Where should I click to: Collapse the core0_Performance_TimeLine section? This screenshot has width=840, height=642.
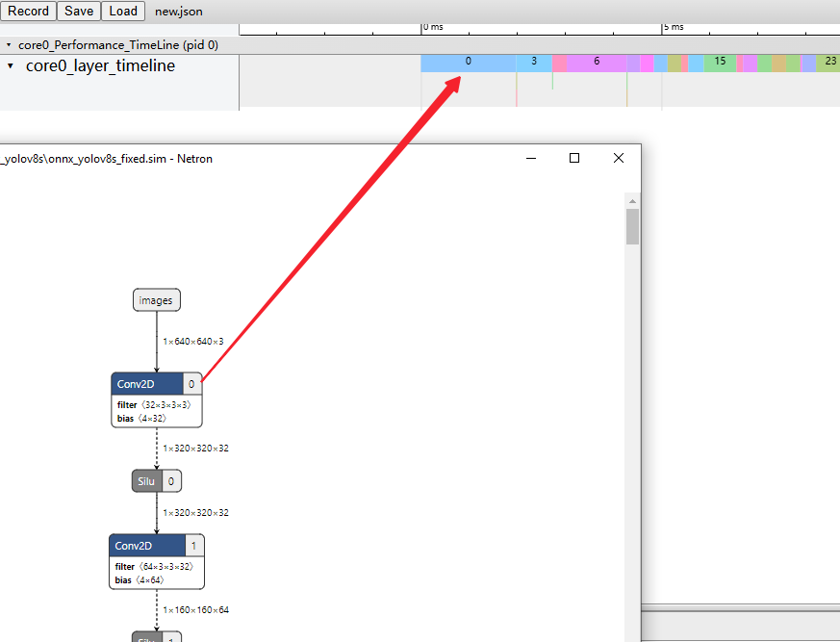pos(9,45)
